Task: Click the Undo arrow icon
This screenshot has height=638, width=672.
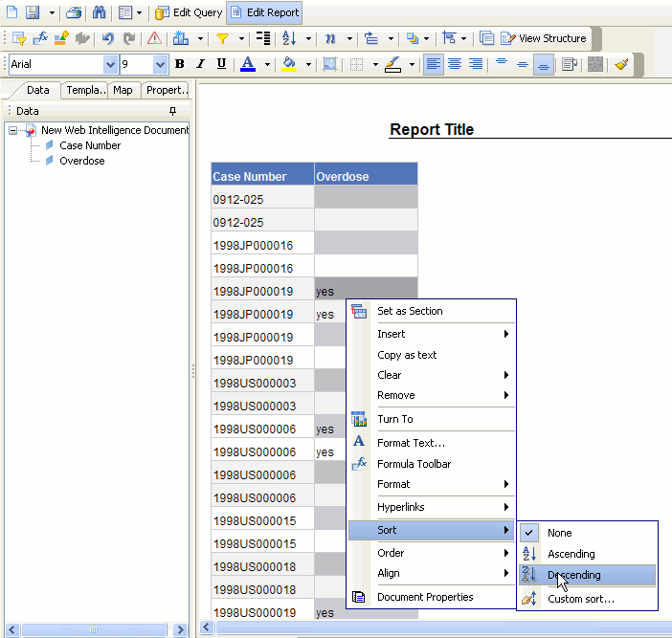Action: tap(108, 39)
